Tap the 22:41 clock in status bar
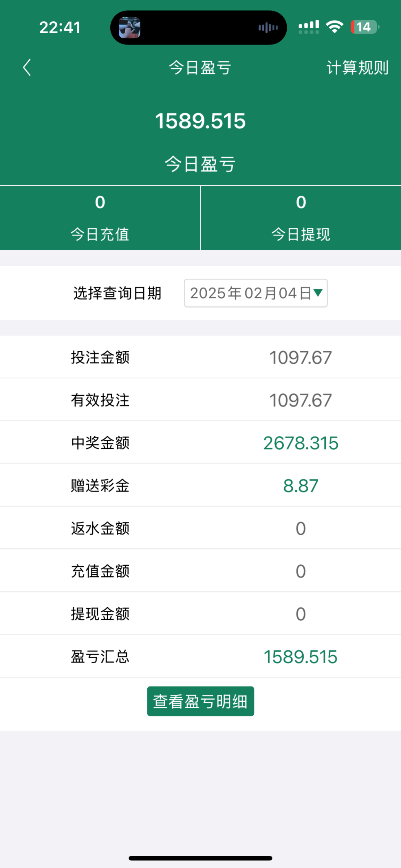This screenshot has width=401, height=868. [60, 27]
